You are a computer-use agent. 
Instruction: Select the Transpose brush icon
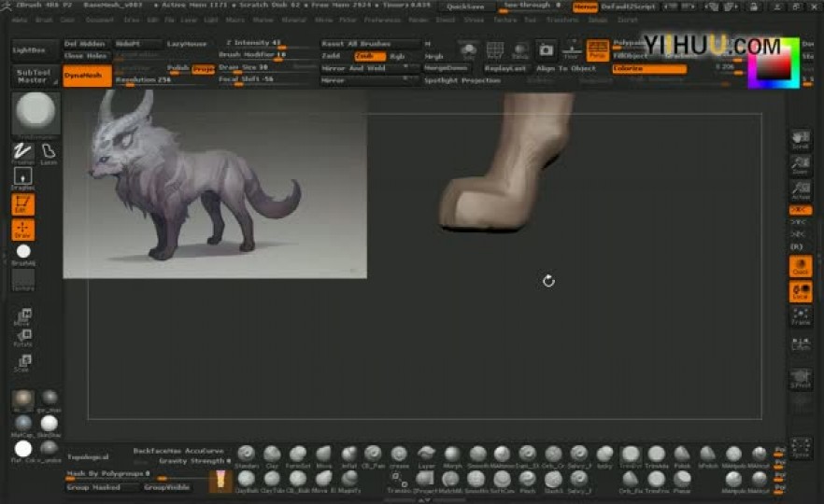(x=400, y=481)
